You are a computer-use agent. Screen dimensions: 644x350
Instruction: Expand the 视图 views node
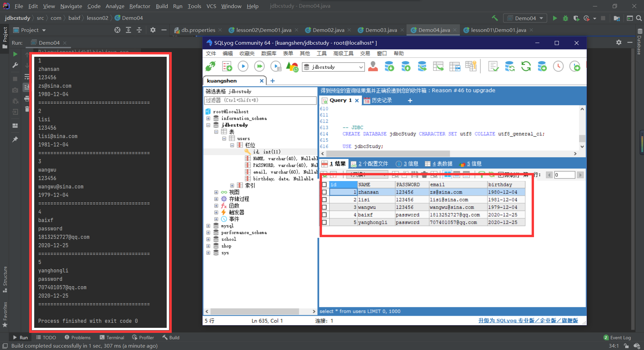point(216,192)
